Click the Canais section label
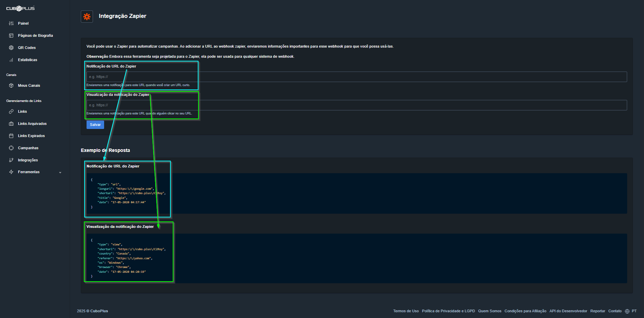This screenshot has width=644, height=318. [11, 75]
